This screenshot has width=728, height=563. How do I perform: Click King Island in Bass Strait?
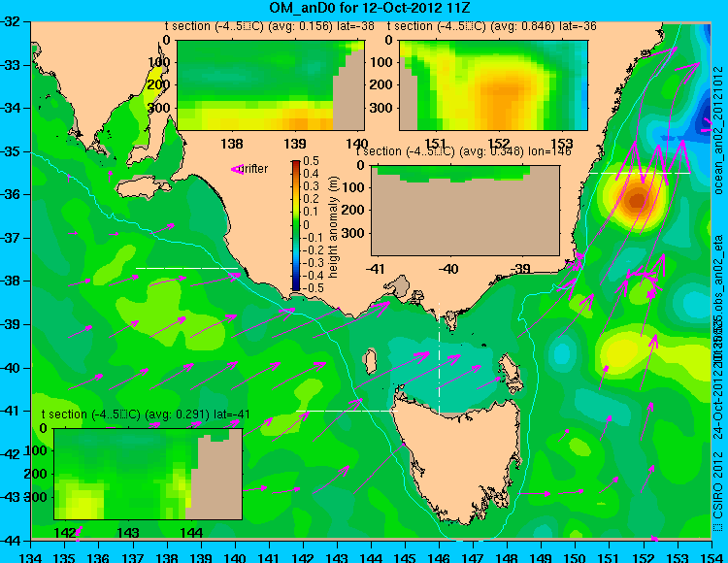(x=370, y=361)
